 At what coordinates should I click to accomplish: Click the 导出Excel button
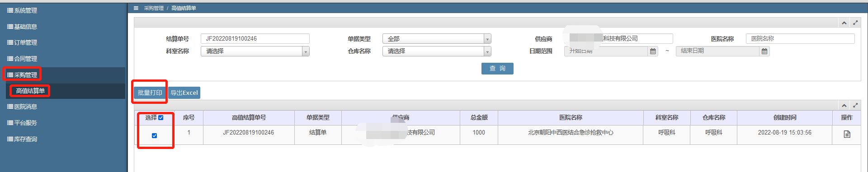(x=184, y=93)
